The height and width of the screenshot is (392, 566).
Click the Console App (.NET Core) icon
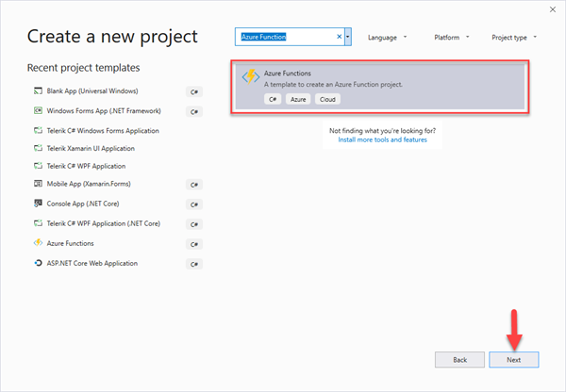(38, 204)
